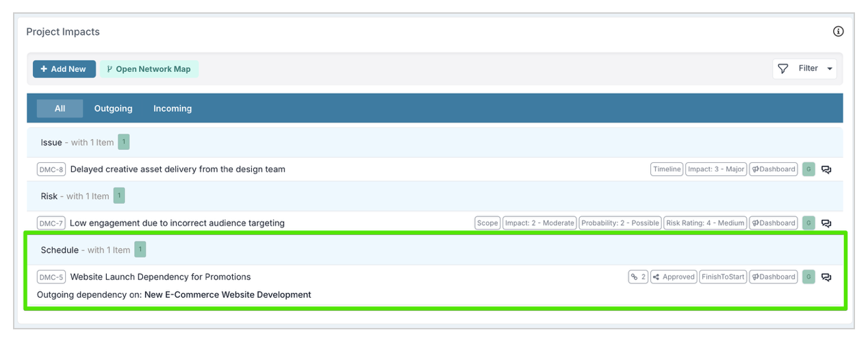The image size is (868, 341).
Task: Click the Approved status tag
Action: [674, 277]
